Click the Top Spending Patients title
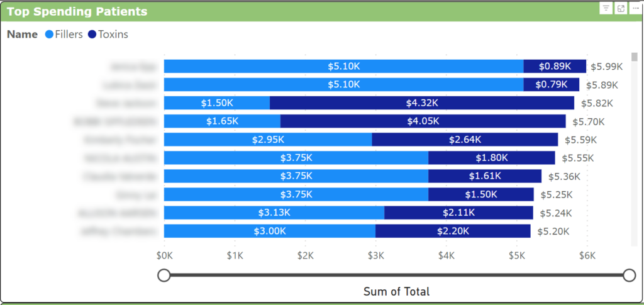Image resolution: width=644 pixels, height=305 pixels. click(77, 11)
